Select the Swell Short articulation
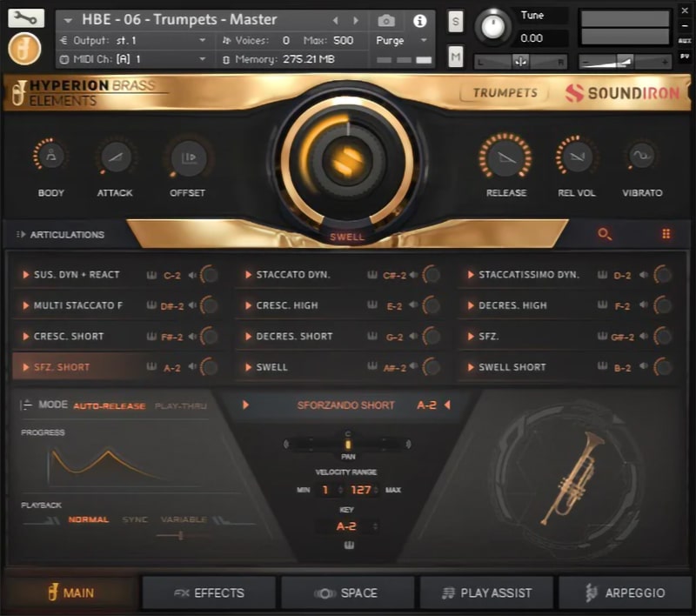 [x=512, y=367]
